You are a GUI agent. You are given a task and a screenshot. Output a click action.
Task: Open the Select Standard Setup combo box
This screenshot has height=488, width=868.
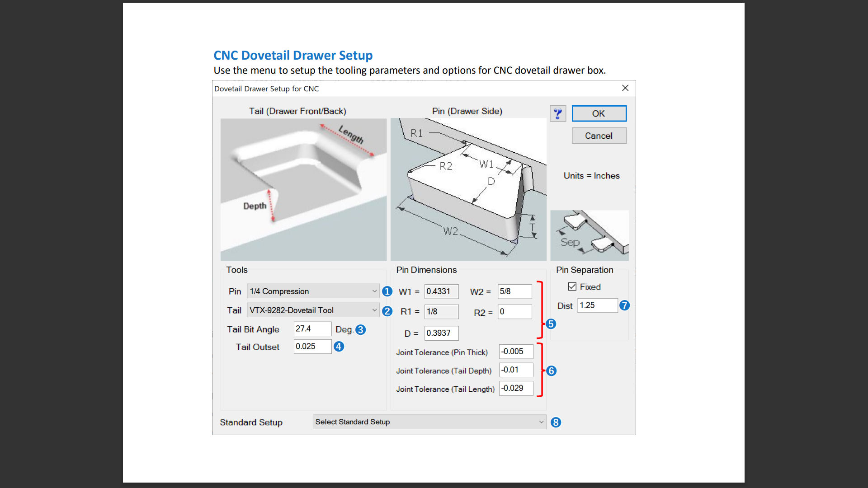pos(429,422)
